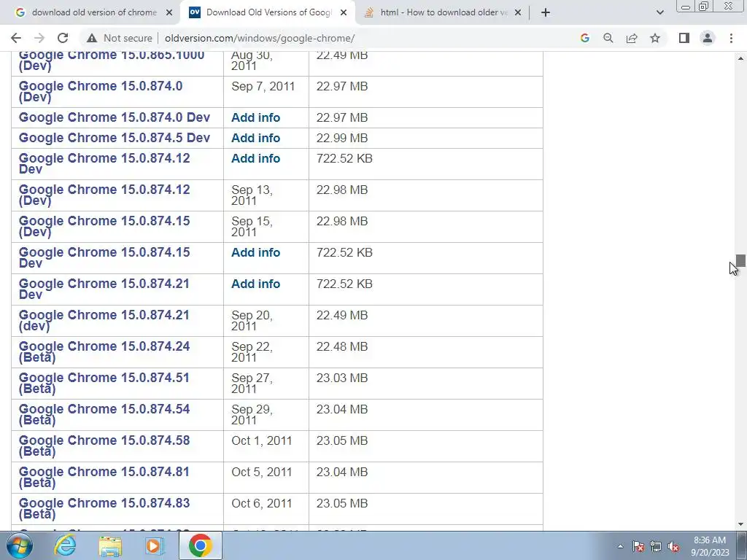Open Google Chrome 15.0.874.21 (dev) Sep 20 link
747x560 pixels.
pyautogui.click(x=104, y=321)
